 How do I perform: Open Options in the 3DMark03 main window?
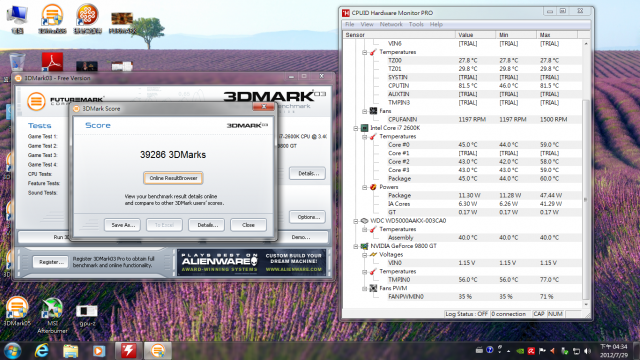pyautogui.click(x=308, y=217)
